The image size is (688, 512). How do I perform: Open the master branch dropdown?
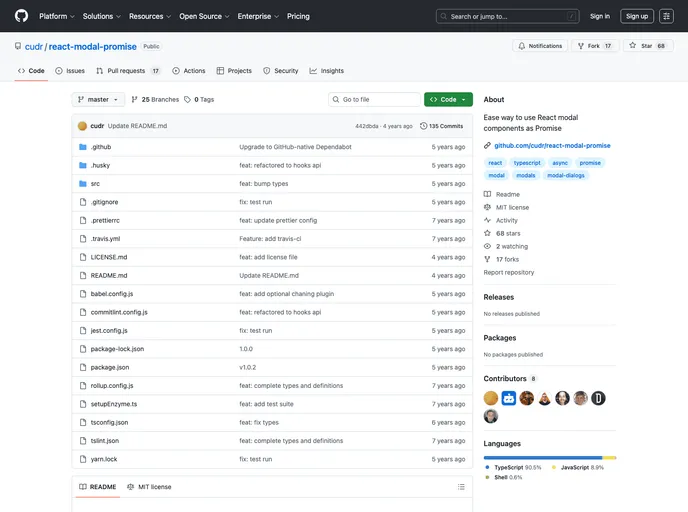98,100
